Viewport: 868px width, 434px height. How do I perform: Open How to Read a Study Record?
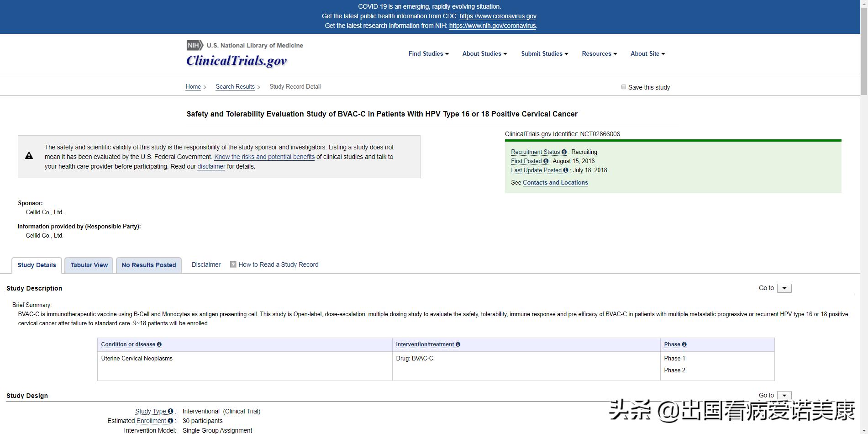pos(279,265)
